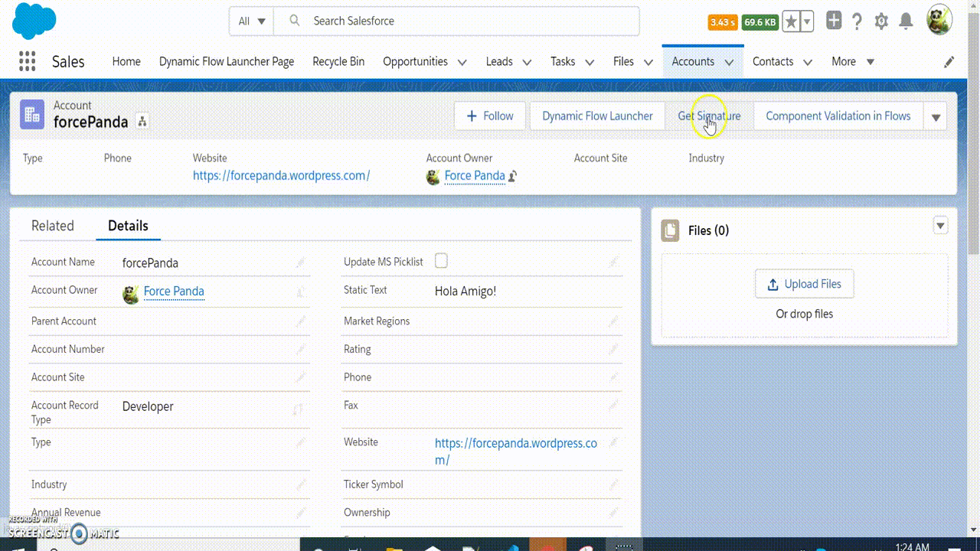The height and width of the screenshot is (551, 980).
Task: Expand the Files tab chevron
Action: [x=648, y=62]
